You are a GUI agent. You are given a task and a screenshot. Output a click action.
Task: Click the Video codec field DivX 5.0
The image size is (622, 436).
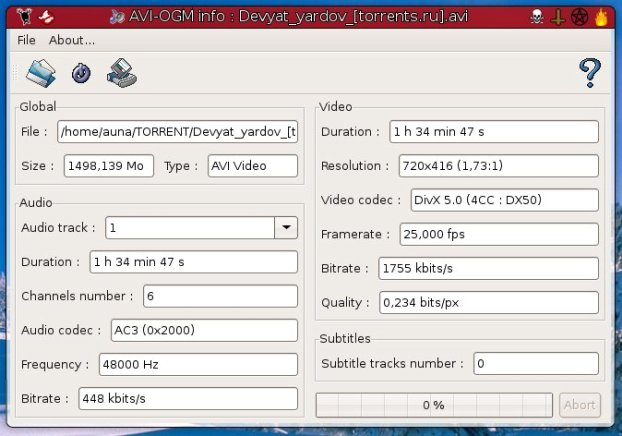(505, 200)
